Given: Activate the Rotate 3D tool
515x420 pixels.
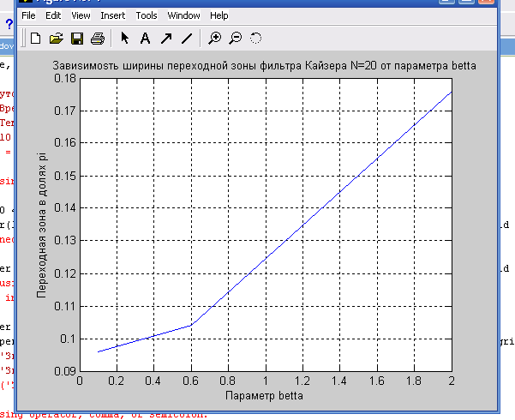Looking at the screenshot, I should (256, 38).
